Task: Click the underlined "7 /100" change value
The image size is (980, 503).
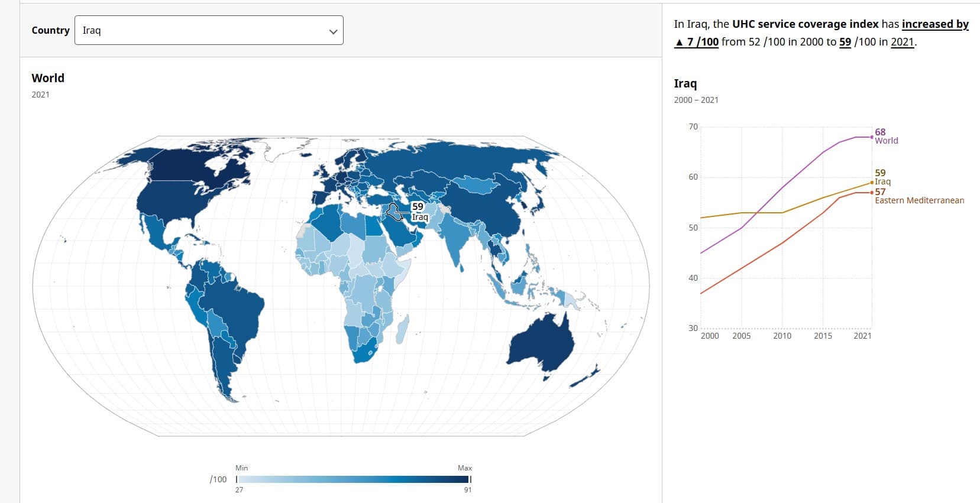Action: [702, 42]
